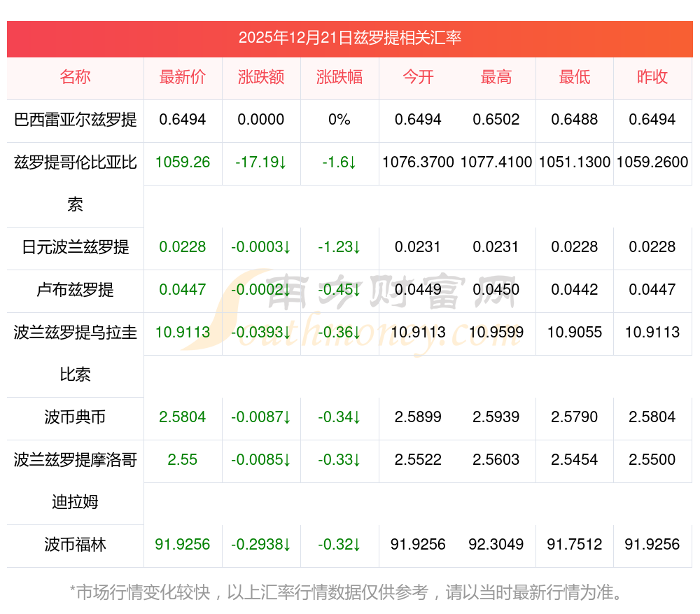Click the table title 2025年12月21日兹罗提相关汇率
This screenshot has width=700, height=614.
coord(349,38)
